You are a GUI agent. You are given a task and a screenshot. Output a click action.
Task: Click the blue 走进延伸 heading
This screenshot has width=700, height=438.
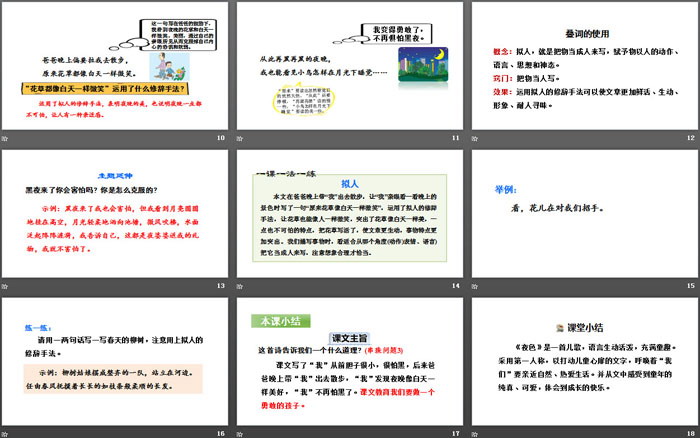point(115,176)
